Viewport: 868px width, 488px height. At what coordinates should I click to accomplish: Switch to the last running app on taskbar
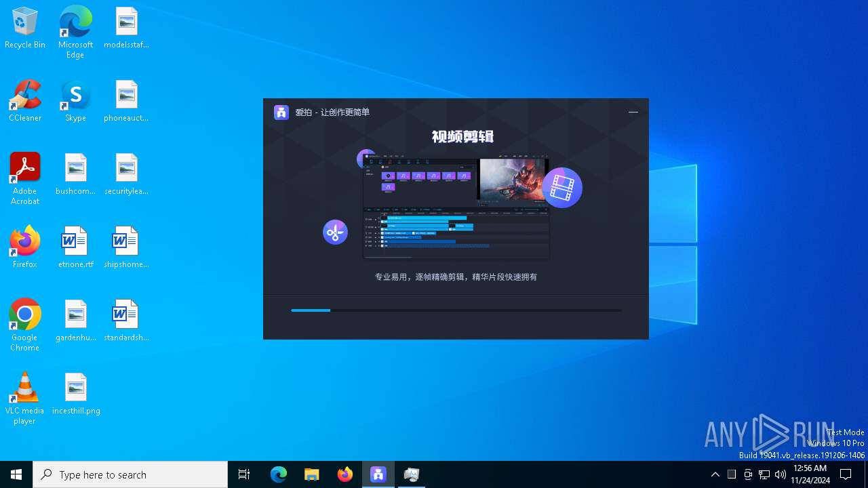tap(412, 474)
